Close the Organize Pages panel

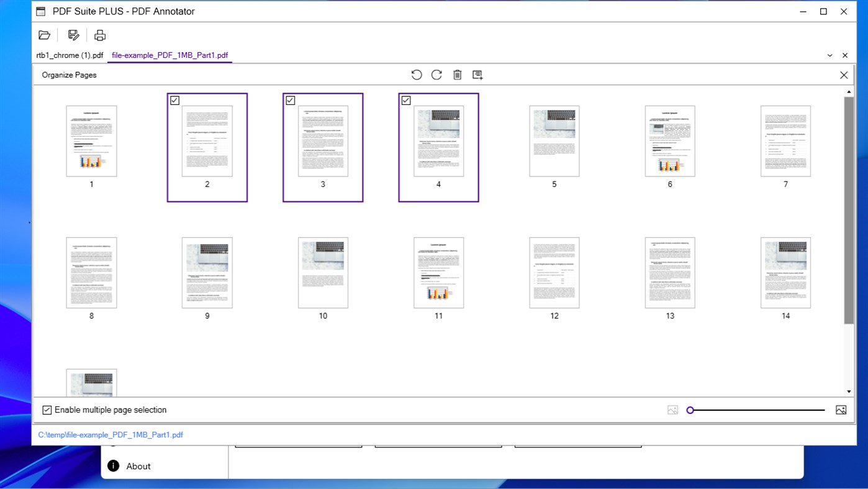point(844,75)
